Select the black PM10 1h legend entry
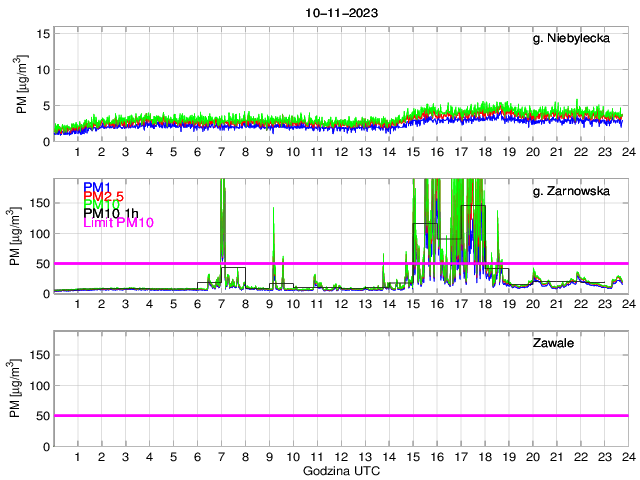Image resolution: width=640 pixels, height=480 pixels. point(112,213)
